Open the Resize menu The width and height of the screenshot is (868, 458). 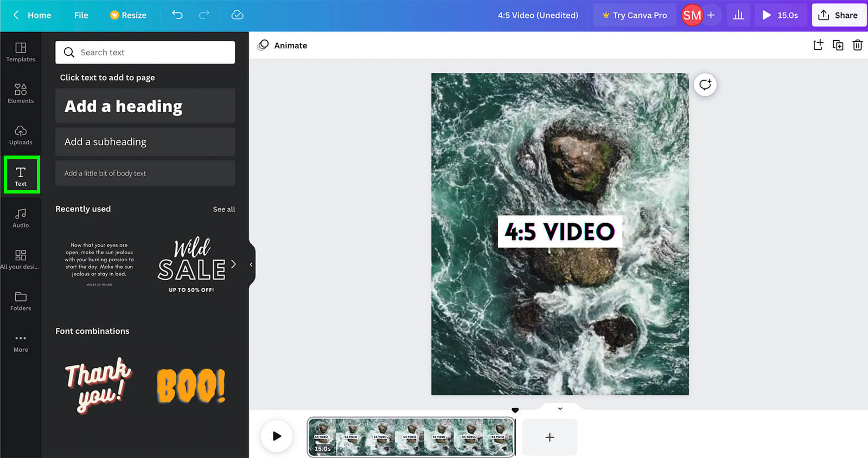(x=128, y=15)
